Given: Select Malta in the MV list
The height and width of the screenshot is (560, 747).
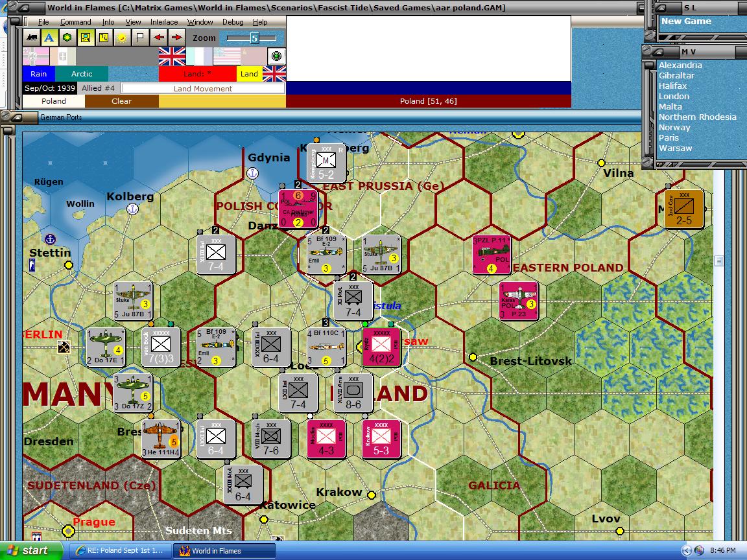Looking at the screenshot, I should 670,107.
